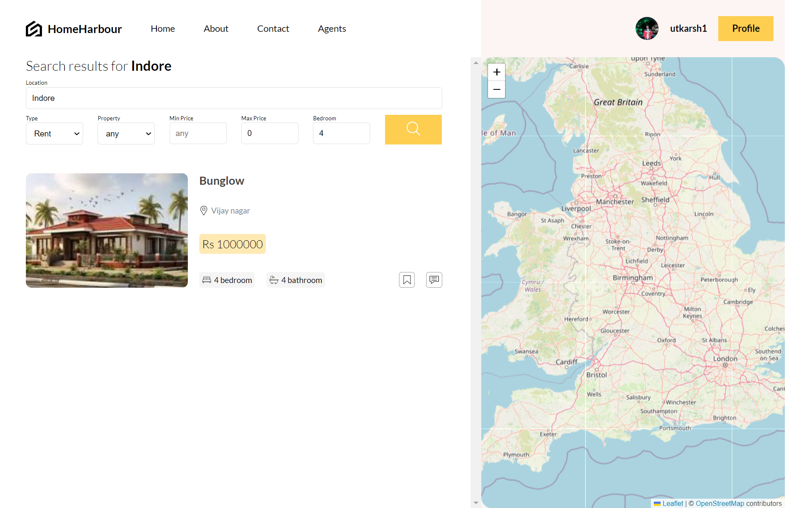The image size is (812, 508).
Task: Open the Type dropdown set to Rent
Action: 54,133
